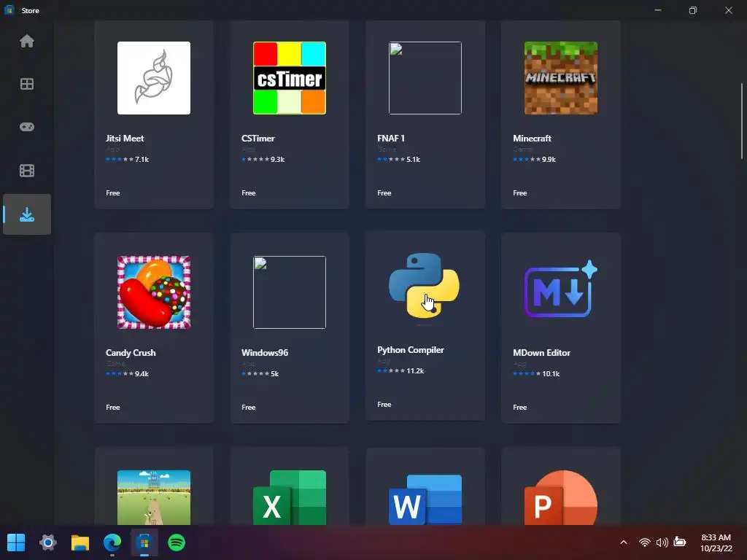The height and width of the screenshot is (560, 747).
Task: Click the 9.4k rating on Candy Crush
Action: click(142, 374)
